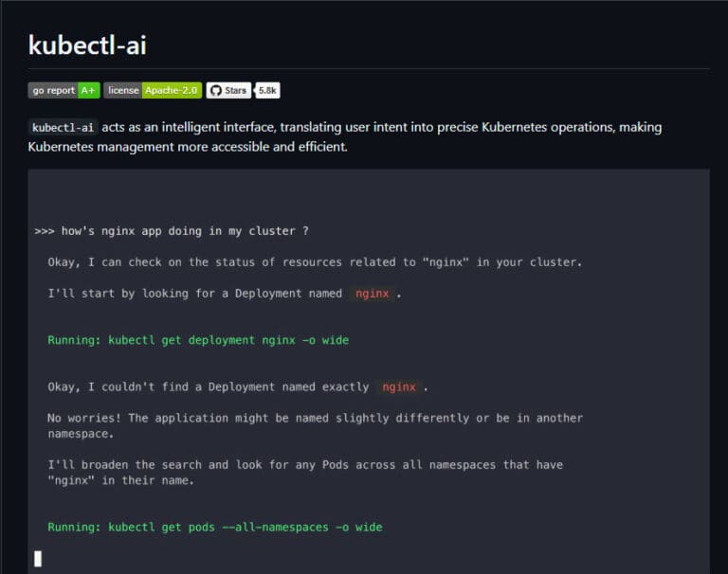
Task: Click the 5.8k star count bubble
Action: 267,91
